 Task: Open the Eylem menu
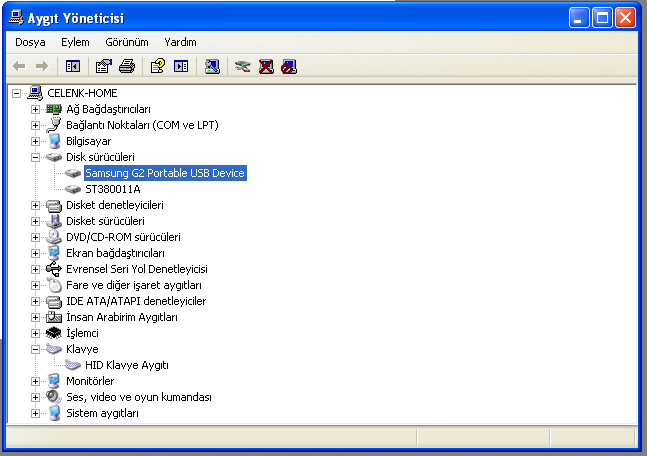click(75, 42)
